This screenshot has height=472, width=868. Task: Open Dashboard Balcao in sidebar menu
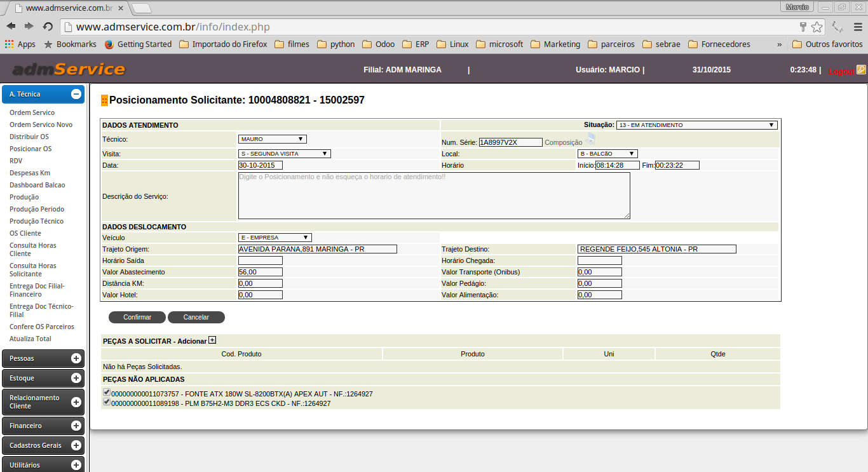click(x=37, y=185)
